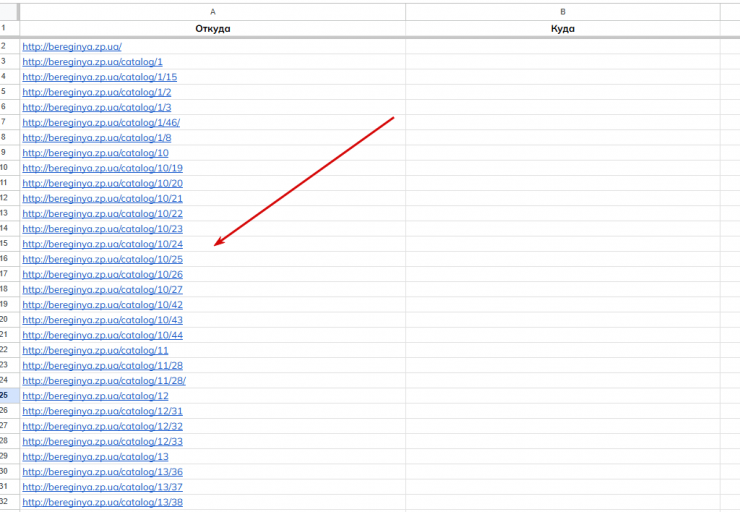Open the link ending catalog/12/31

coord(102,411)
